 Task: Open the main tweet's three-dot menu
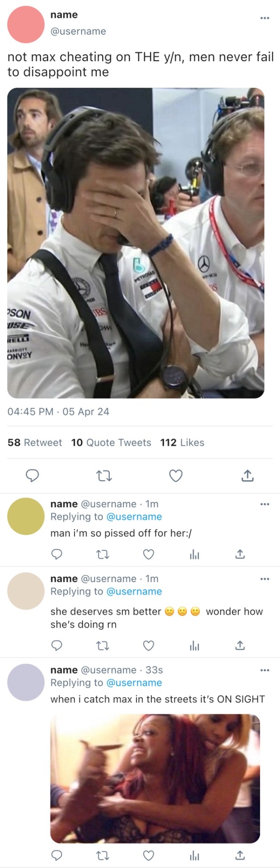[x=265, y=18]
